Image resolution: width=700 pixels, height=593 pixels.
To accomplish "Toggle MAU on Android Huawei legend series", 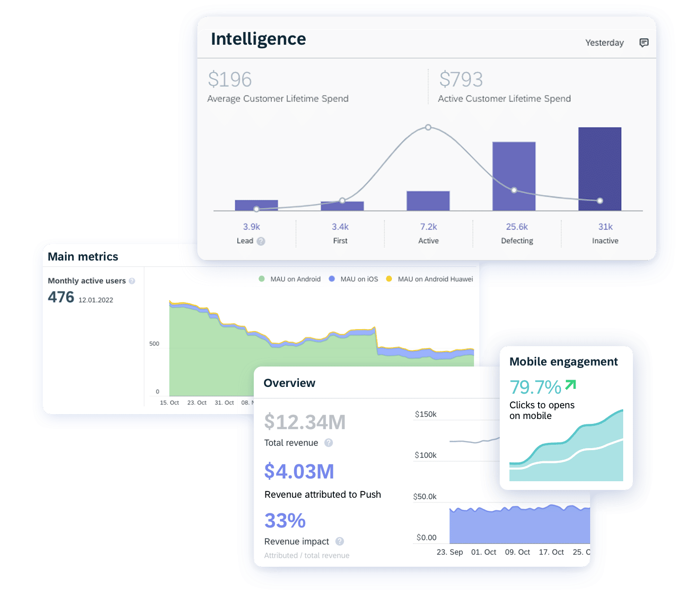I will (x=429, y=279).
